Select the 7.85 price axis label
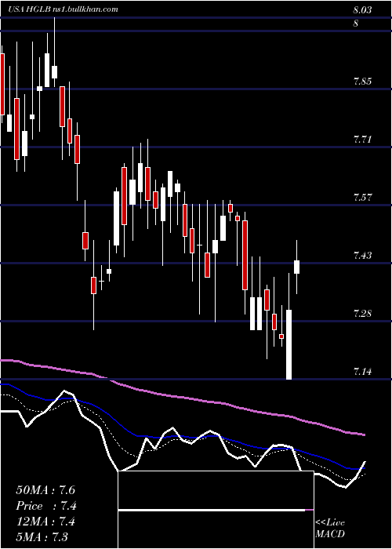The height and width of the screenshot is (549, 392). [362, 82]
